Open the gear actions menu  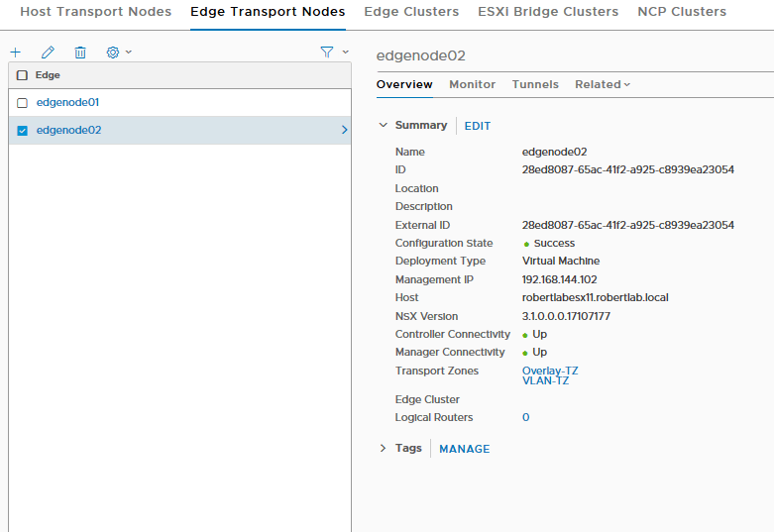[x=118, y=53]
